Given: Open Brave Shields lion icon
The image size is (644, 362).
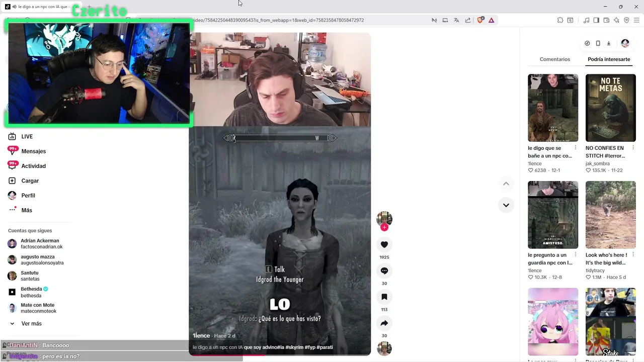Looking at the screenshot, I should (480, 20).
